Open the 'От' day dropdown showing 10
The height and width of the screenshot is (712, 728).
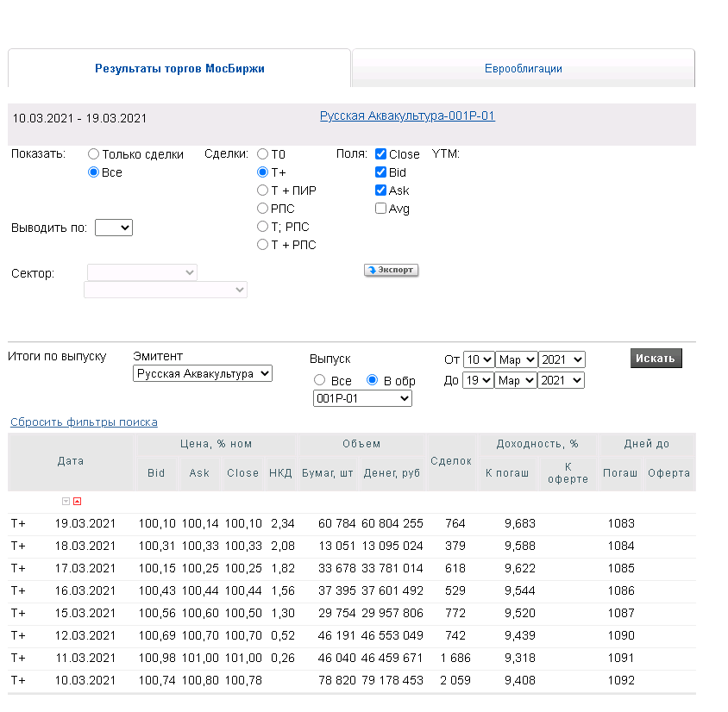coord(479,359)
